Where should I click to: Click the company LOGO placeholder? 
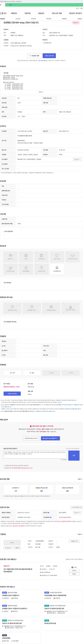(12, 543)
